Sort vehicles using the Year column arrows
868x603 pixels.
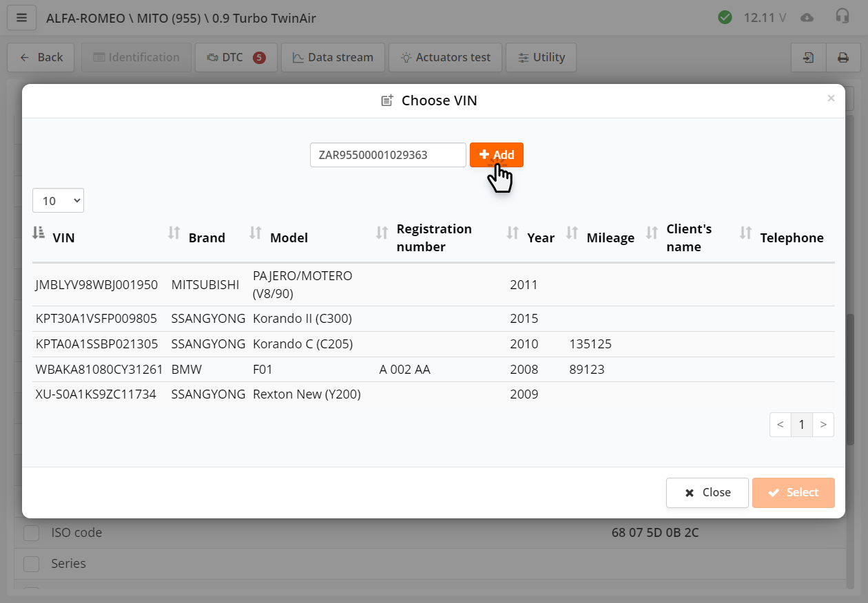click(512, 233)
